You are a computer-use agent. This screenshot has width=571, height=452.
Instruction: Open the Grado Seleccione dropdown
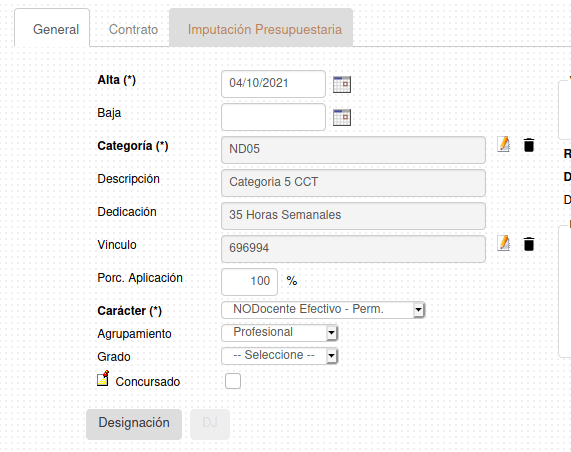280,355
